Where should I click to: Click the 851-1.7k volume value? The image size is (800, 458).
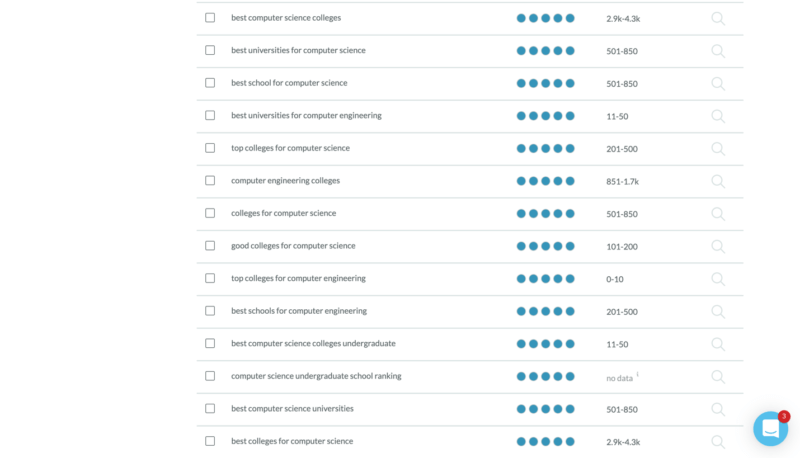pos(622,181)
